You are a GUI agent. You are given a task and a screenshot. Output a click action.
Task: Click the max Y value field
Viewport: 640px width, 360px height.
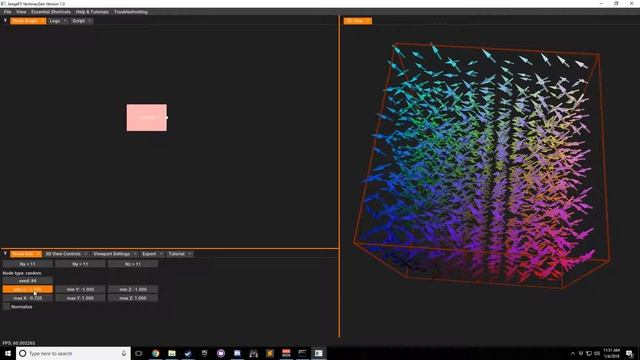(80, 298)
